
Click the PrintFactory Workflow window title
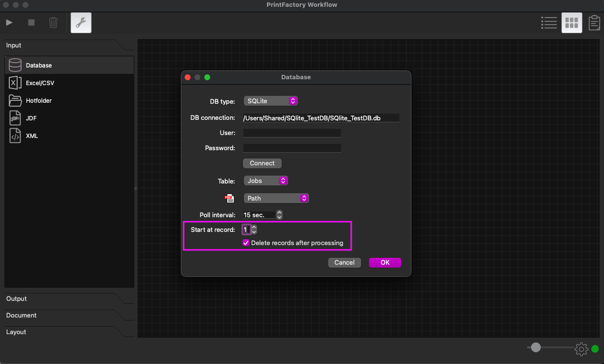coord(302,5)
